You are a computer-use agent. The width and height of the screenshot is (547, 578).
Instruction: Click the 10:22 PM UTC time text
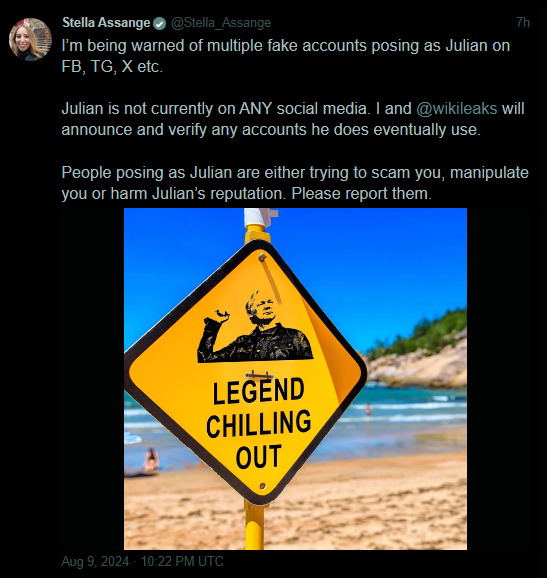coord(182,561)
